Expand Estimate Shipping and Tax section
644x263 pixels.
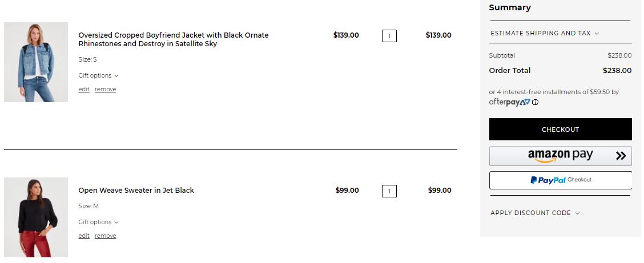click(545, 33)
